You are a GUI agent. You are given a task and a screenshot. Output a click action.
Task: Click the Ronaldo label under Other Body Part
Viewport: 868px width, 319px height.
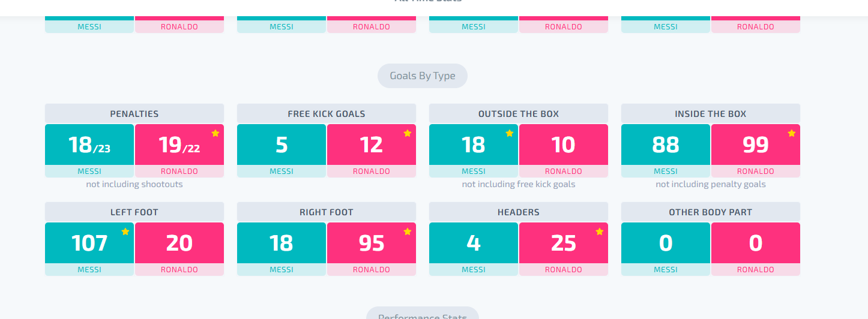point(756,270)
